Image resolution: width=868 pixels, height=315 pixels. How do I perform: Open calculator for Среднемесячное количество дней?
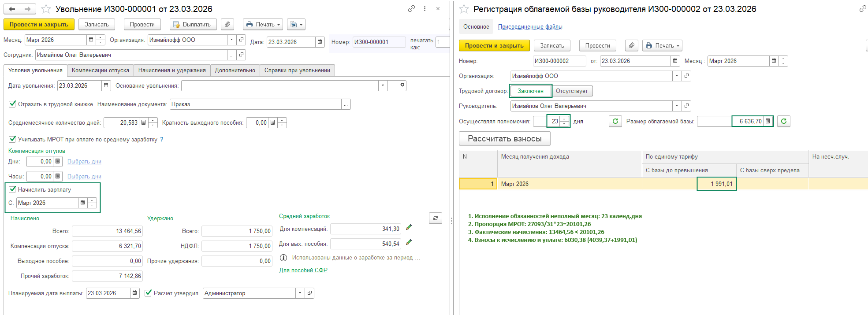click(143, 122)
